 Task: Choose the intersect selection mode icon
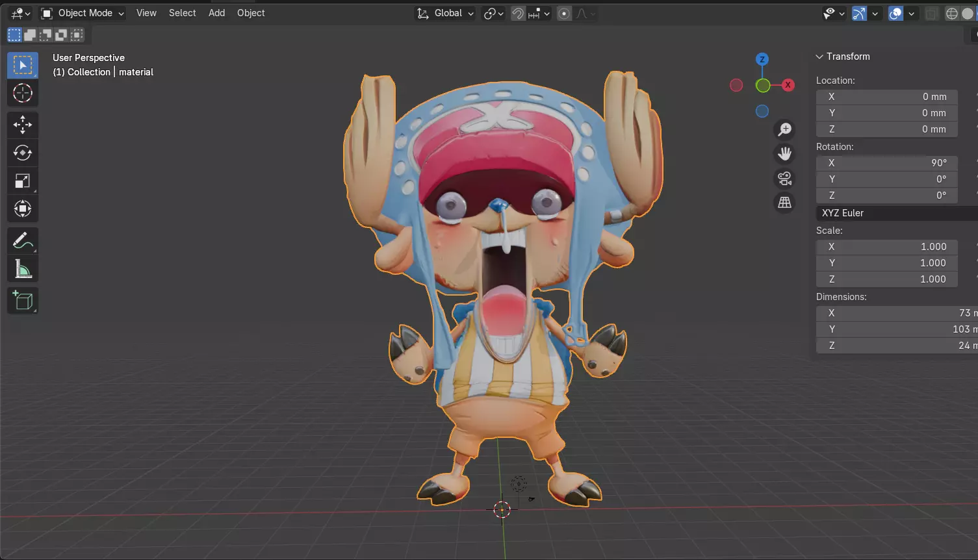point(77,34)
